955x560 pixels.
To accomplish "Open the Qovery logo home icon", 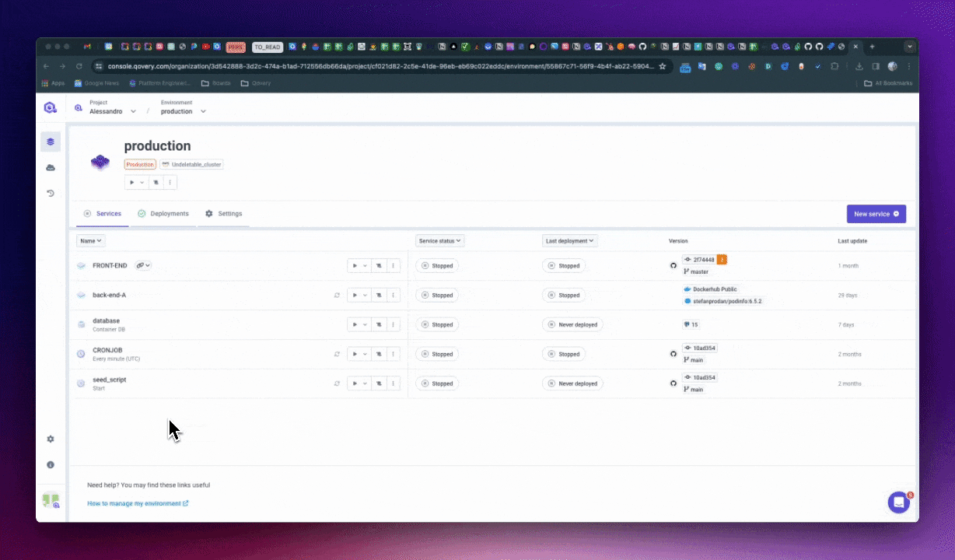I will 51,107.
